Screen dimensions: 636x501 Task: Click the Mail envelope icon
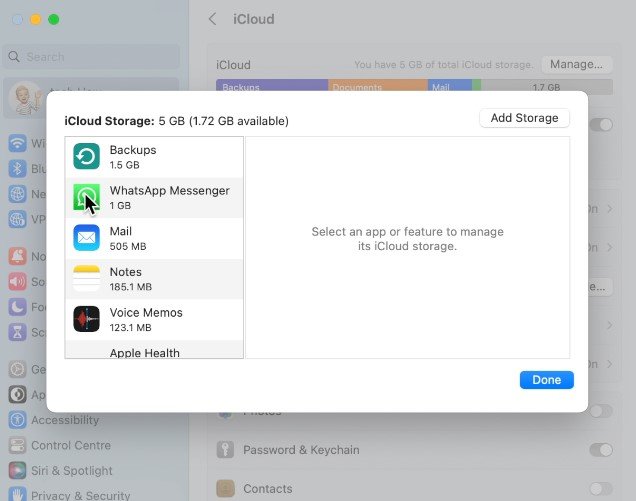pos(86,238)
